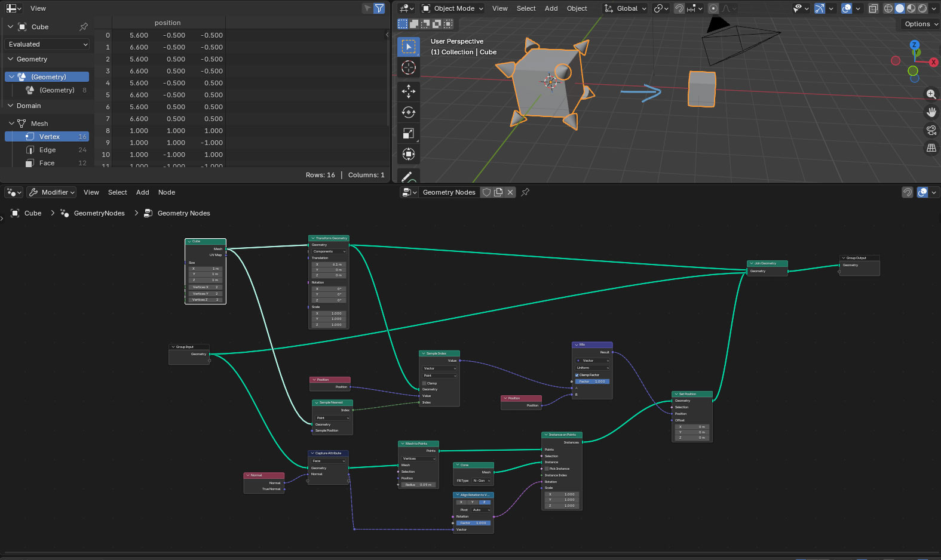Viewport: 941px width, 560px height.
Task: Select the Edge domain row in spreadsheet
Action: pos(48,150)
